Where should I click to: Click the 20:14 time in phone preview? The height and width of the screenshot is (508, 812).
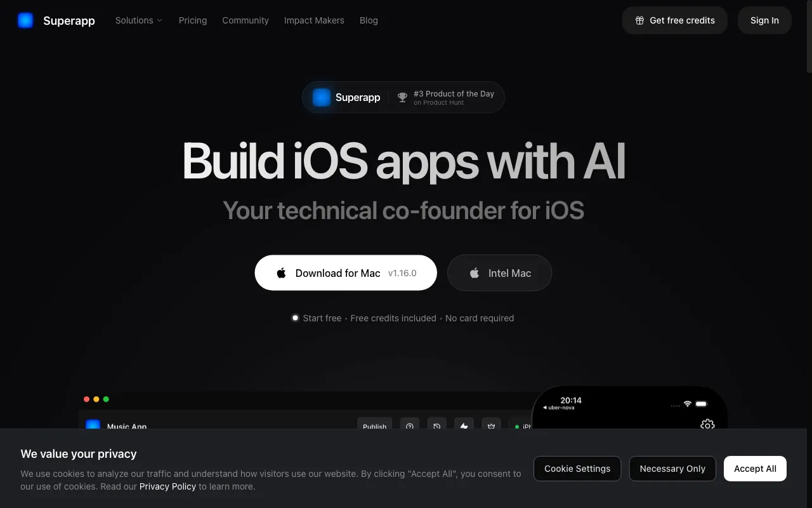[571, 400]
